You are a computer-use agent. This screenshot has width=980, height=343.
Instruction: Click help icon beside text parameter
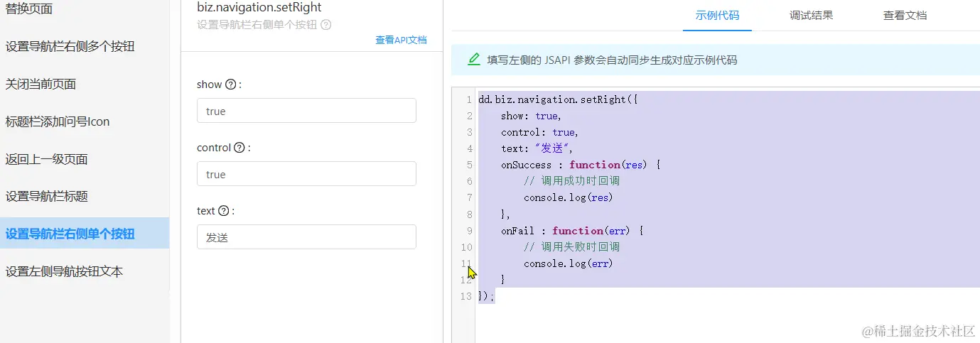coord(224,211)
